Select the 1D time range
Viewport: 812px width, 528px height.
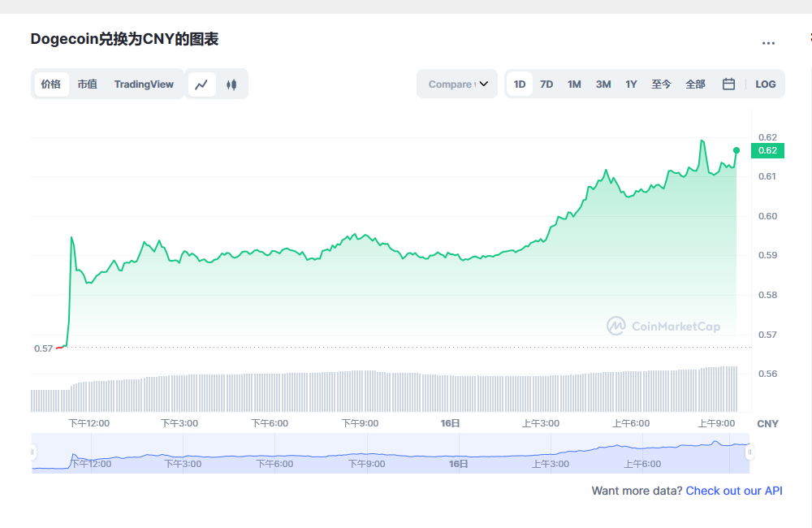coord(520,84)
